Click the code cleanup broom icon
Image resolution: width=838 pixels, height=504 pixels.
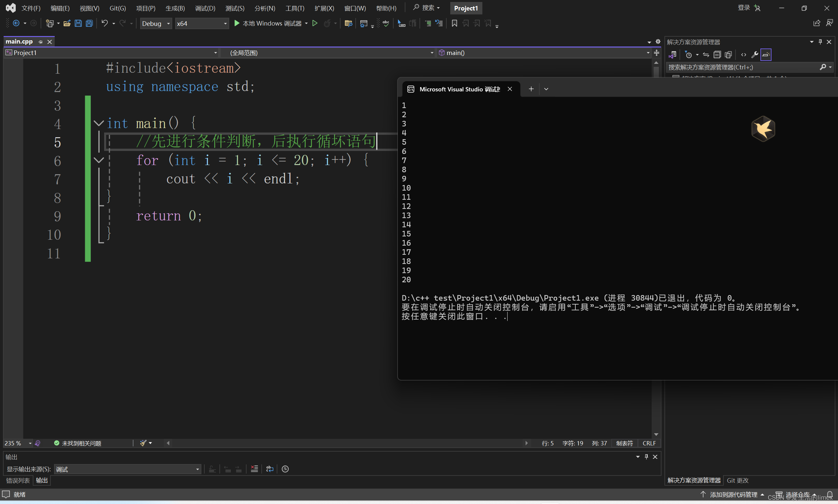tap(143, 443)
